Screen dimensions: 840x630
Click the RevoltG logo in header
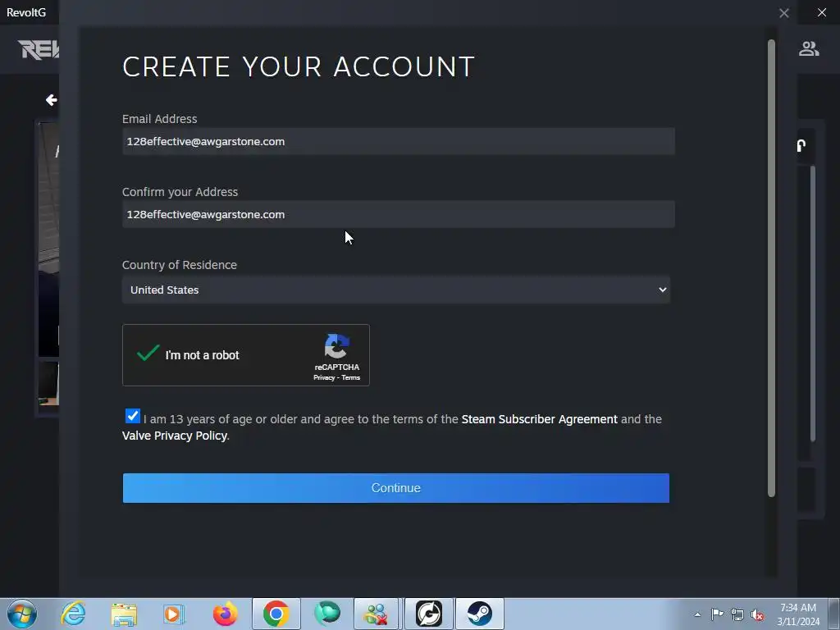point(39,49)
